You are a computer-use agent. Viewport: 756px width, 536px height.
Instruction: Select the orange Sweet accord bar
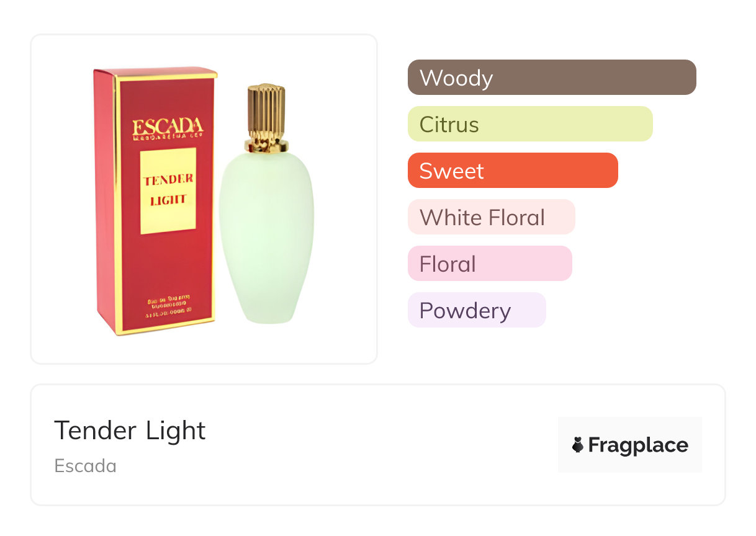coord(512,171)
